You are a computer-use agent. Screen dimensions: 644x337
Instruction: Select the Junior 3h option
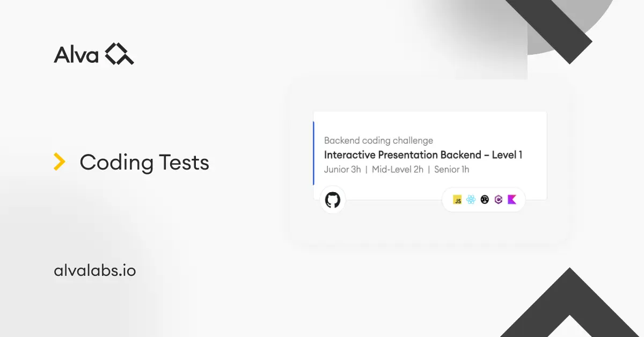click(x=342, y=170)
